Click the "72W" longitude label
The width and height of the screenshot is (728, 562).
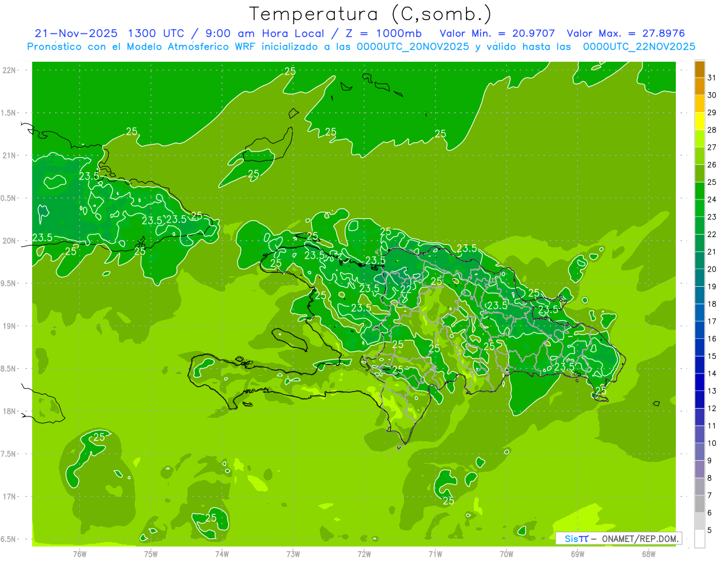364,554
